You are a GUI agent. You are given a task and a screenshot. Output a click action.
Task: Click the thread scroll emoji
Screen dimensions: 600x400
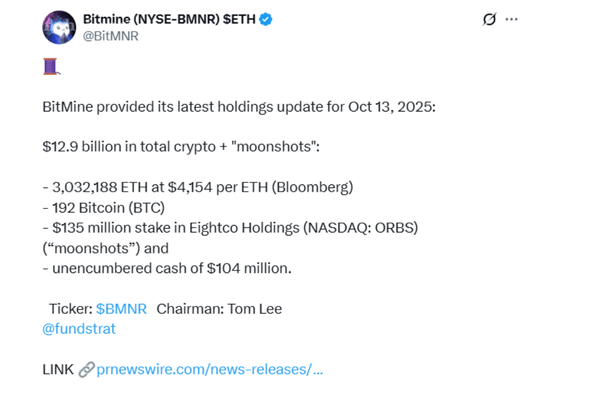click(x=50, y=67)
